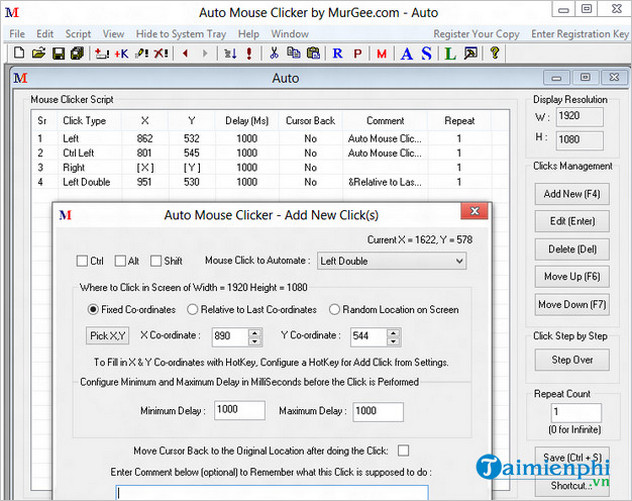Click the Save All stacked disks icon
632x501 pixels.
click(77, 53)
